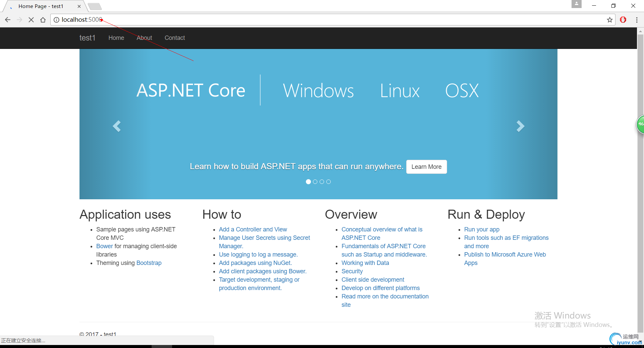Open Read more on the documentation site

(385, 300)
